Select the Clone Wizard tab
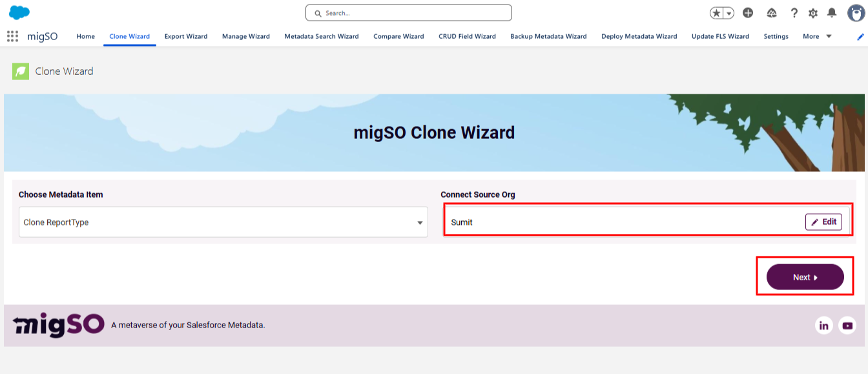 pos(129,36)
